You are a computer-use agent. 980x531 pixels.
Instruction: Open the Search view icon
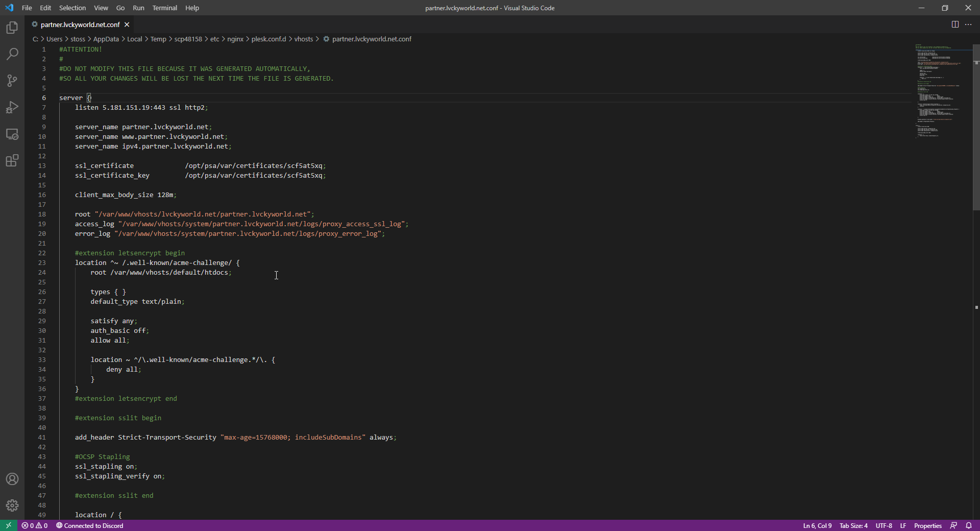(12, 54)
